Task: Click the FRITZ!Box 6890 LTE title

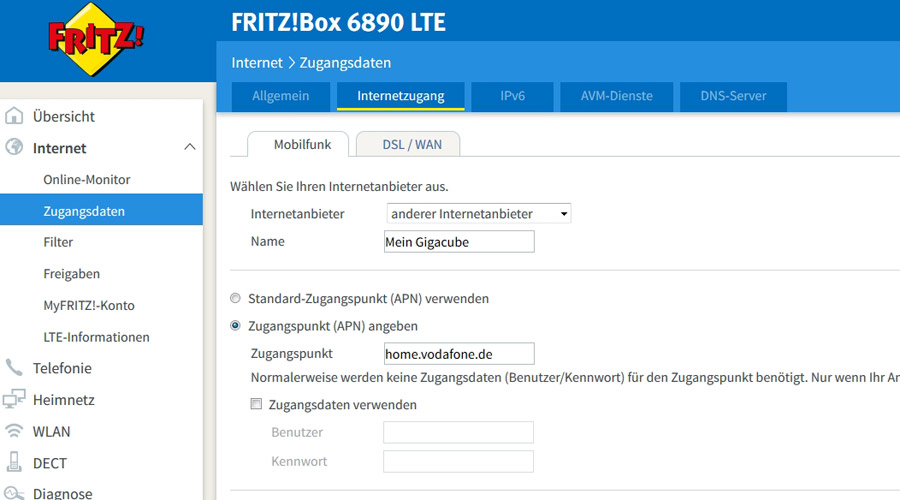Action: pos(338,22)
